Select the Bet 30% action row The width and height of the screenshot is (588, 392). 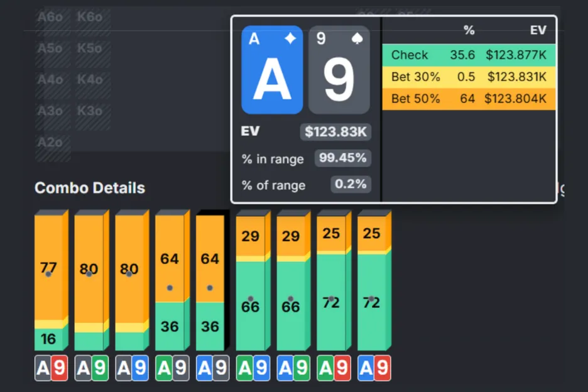click(468, 77)
